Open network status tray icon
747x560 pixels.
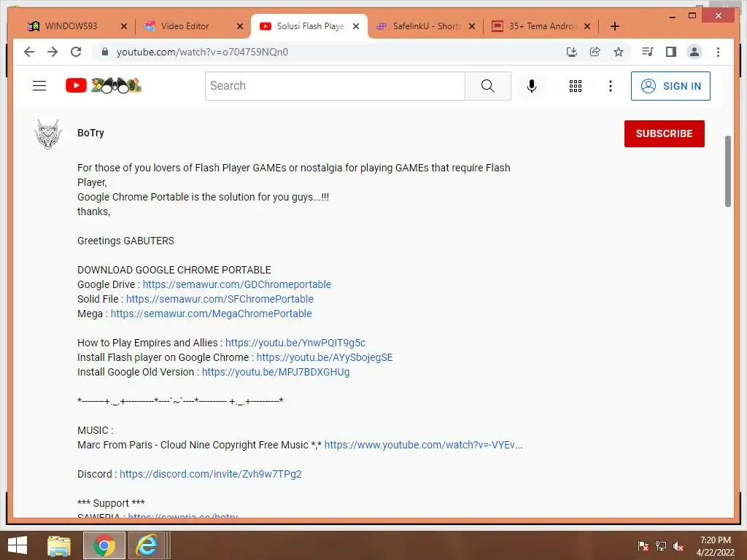661,545
